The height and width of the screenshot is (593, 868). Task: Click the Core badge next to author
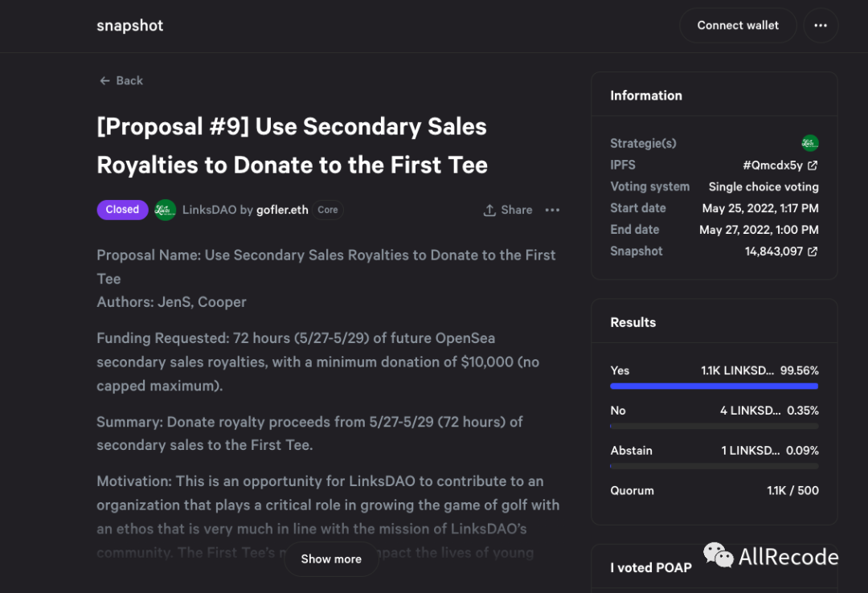(328, 210)
